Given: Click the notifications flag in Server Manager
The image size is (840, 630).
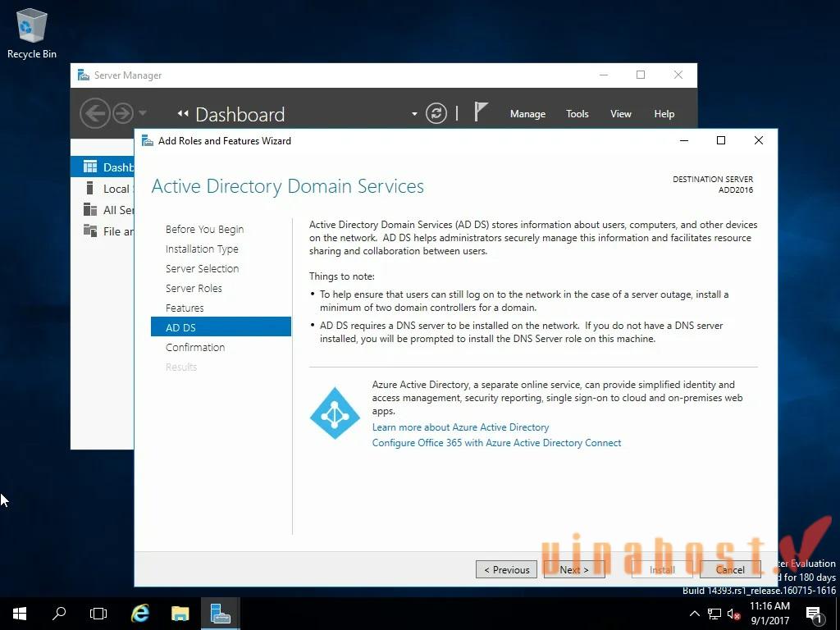Looking at the screenshot, I should 480,113.
